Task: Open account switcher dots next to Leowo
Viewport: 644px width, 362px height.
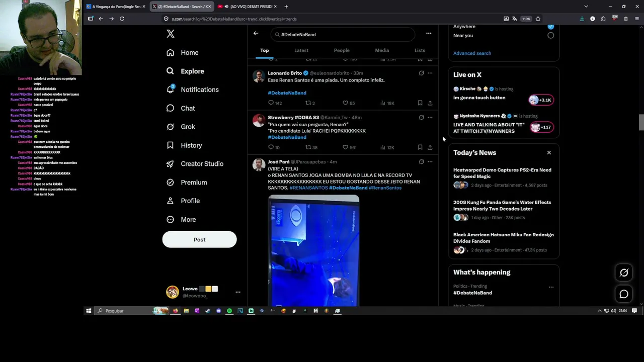Action: (238, 292)
